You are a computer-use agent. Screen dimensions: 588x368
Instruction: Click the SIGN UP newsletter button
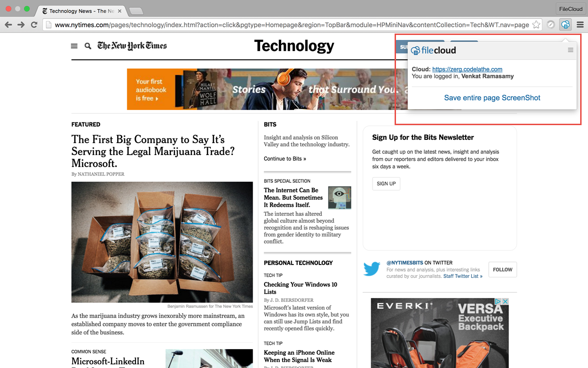[x=386, y=184]
